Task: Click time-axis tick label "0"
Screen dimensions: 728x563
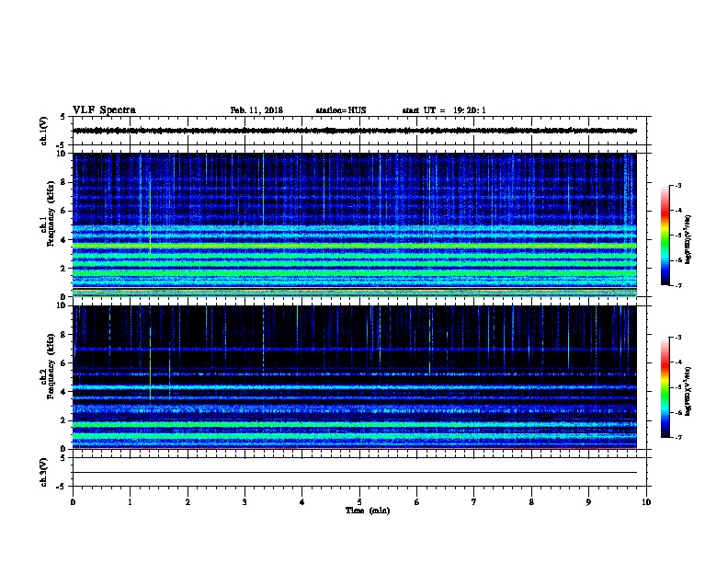Action: (x=73, y=501)
